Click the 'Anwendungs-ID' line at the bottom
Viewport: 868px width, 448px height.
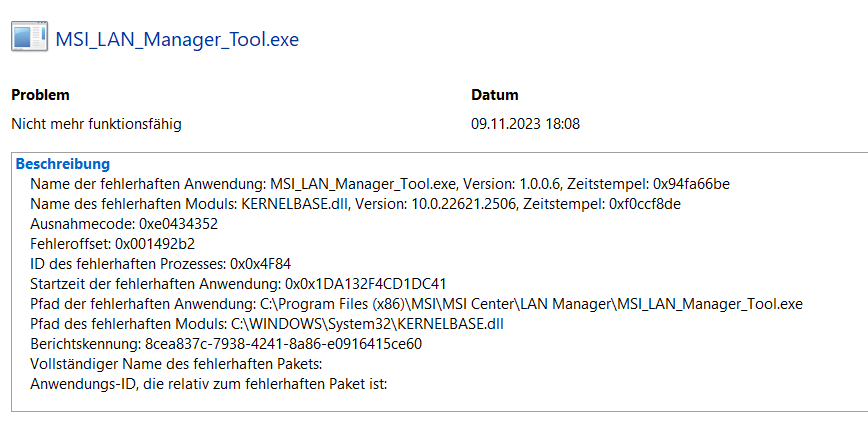208,383
